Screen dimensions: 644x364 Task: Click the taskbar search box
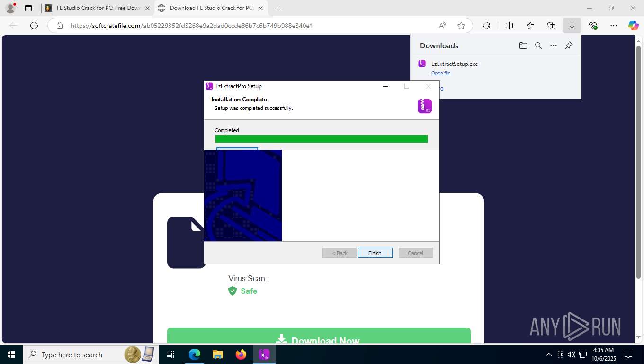[x=90, y=355]
